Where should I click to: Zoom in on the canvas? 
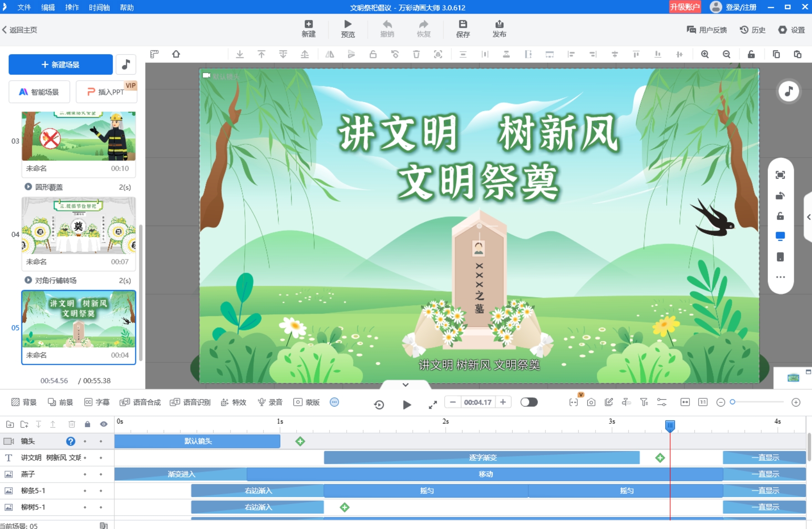click(x=705, y=54)
